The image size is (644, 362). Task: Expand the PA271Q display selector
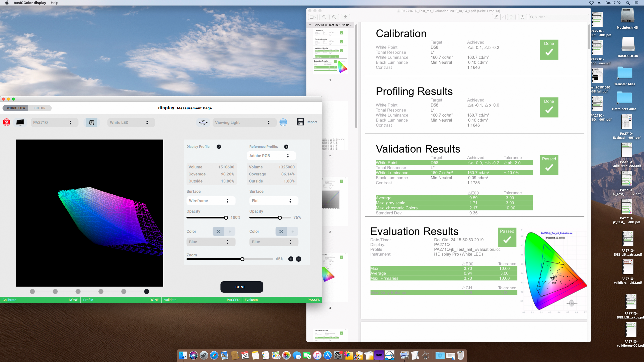pos(54,122)
